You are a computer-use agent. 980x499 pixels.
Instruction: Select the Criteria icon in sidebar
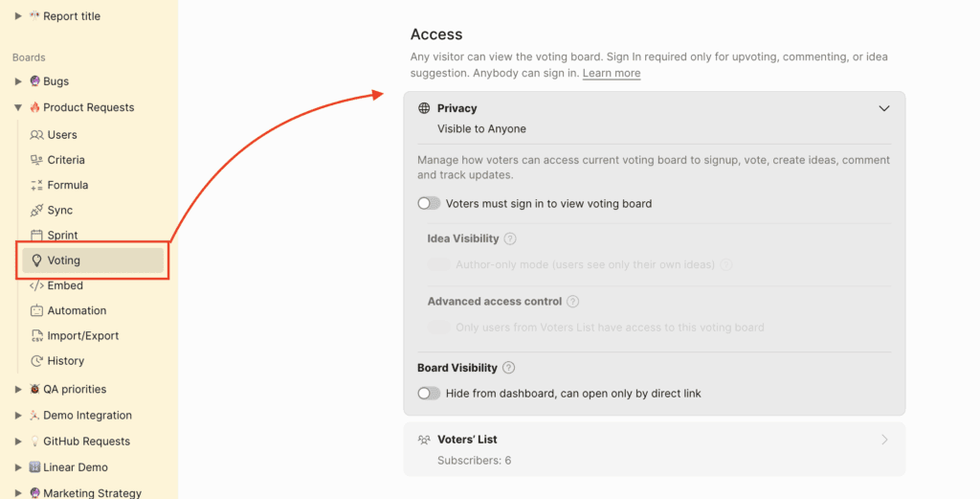[36, 160]
